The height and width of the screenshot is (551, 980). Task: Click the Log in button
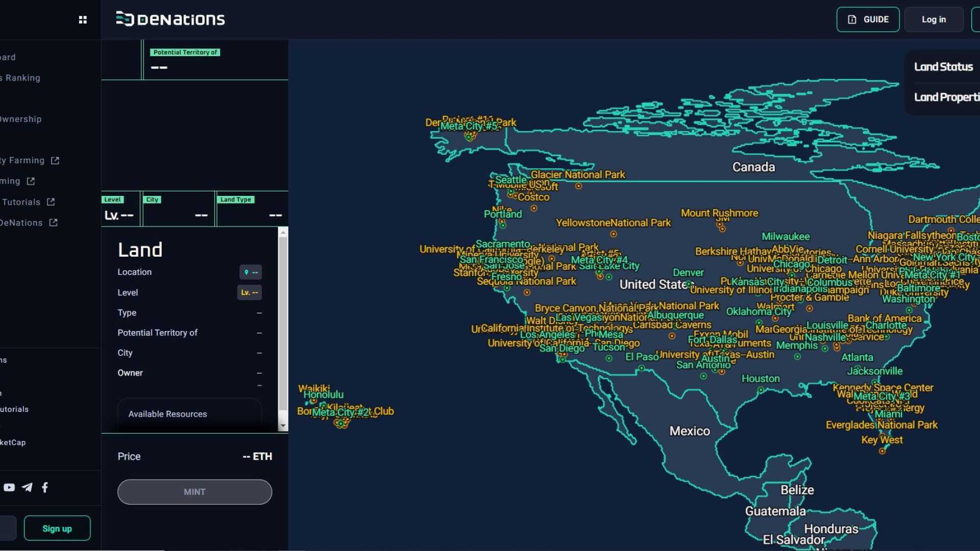click(x=934, y=19)
